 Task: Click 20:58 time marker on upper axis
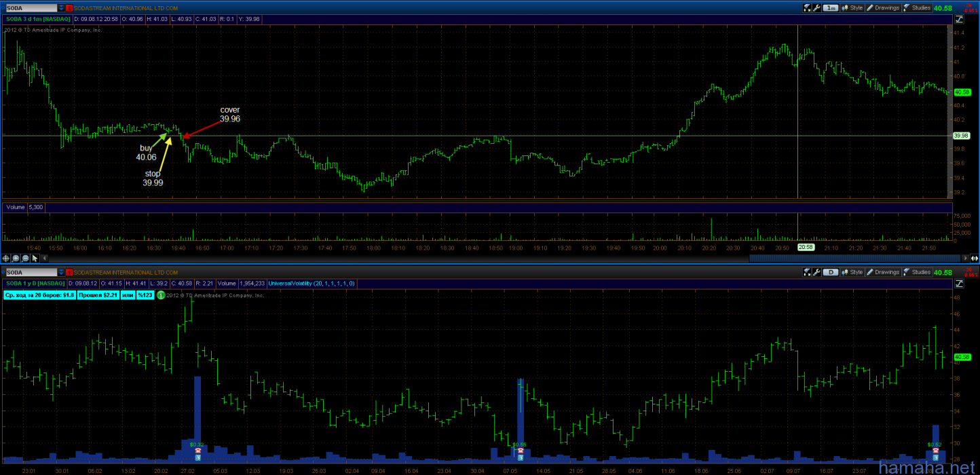(x=806, y=248)
